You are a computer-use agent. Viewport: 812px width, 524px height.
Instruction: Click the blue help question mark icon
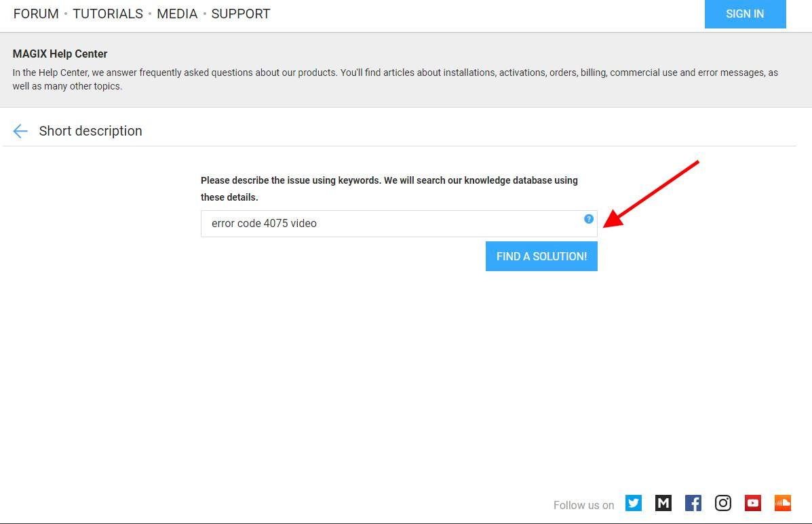[x=588, y=219]
